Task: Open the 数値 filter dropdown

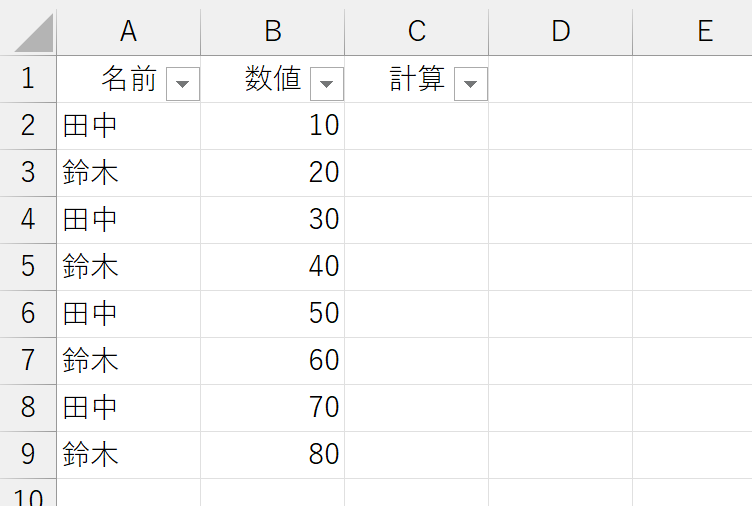Action: tap(327, 84)
